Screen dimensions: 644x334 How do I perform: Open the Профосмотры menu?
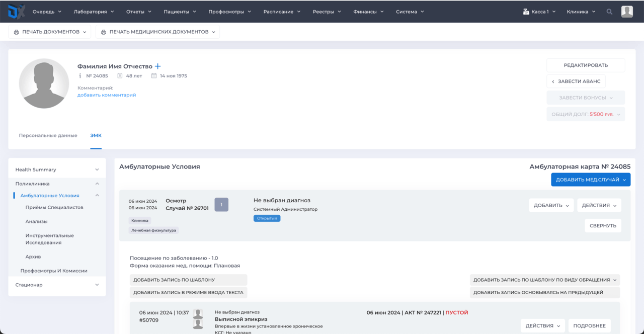click(229, 12)
